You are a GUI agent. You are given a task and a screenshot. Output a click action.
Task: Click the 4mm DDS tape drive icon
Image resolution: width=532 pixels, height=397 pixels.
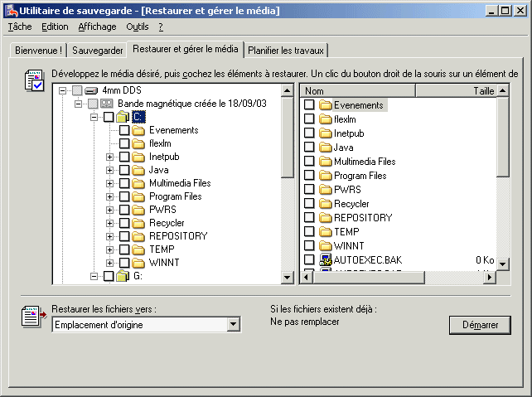coord(92,90)
